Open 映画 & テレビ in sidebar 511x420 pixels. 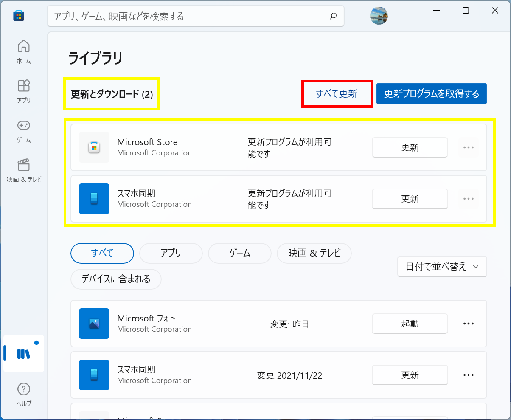point(24,170)
